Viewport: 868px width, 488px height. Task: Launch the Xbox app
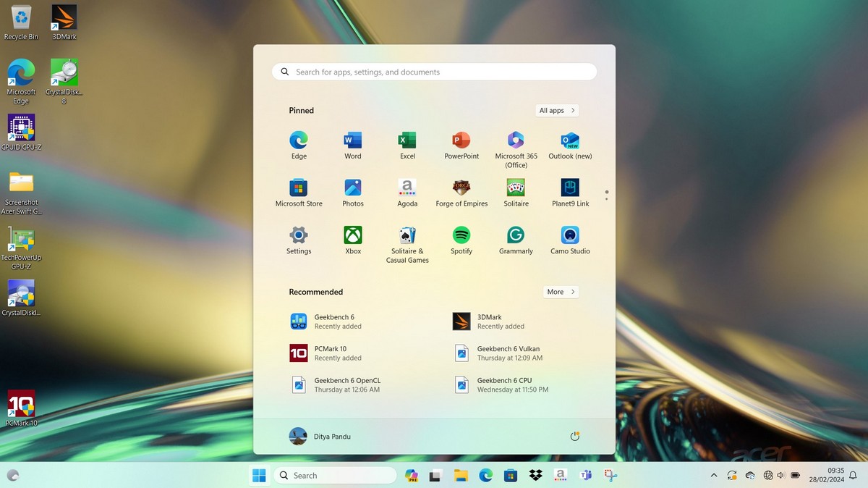tap(353, 241)
